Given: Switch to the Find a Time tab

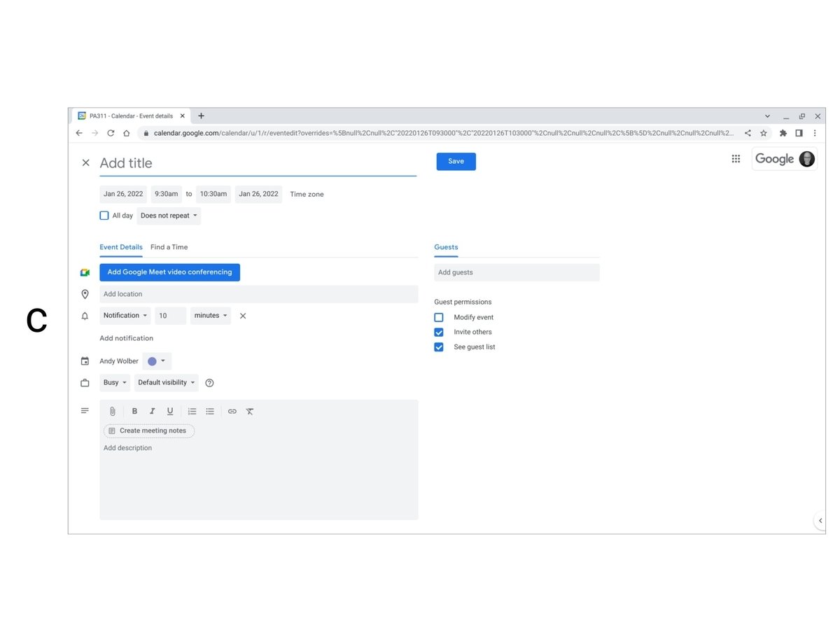Looking at the screenshot, I should click(x=169, y=247).
